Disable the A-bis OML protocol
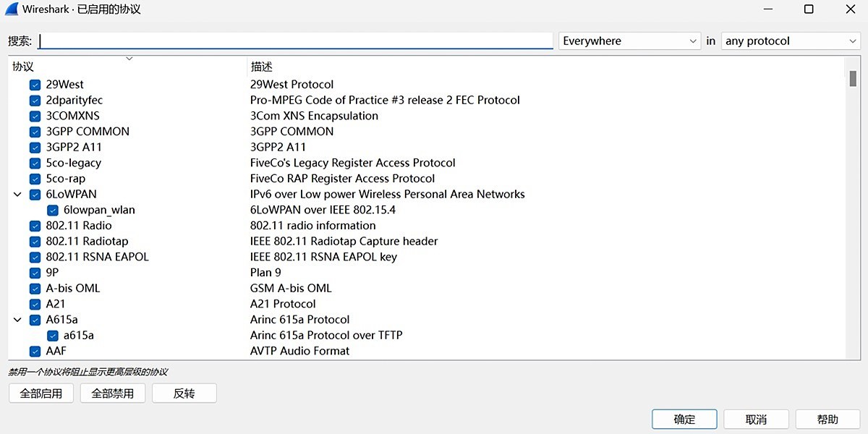The image size is (868, 434). click(x=35, y=288)
